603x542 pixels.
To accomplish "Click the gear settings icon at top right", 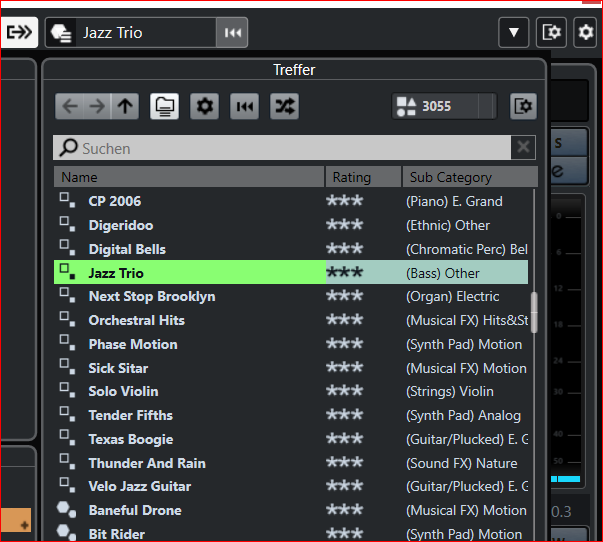I will pyautogui.click(x=585, y=32).
